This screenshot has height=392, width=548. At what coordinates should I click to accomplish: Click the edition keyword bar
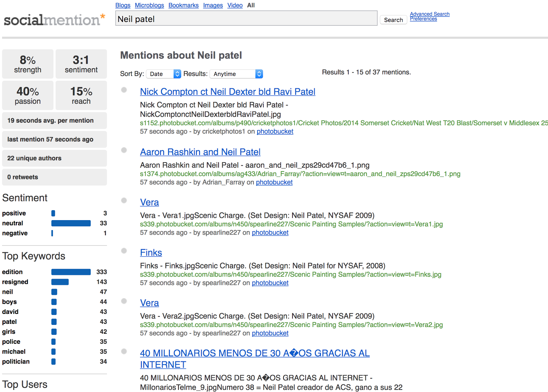pos(71,272)
